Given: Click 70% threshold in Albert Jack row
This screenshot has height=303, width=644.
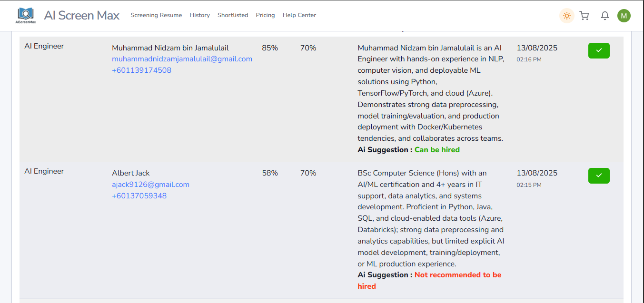Looking at the screenshot, I should coord(308,173).
